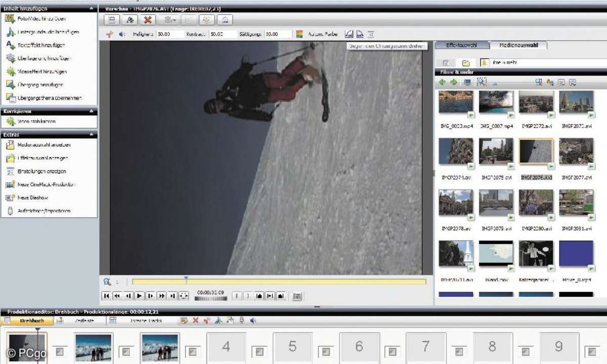
Task: Click the rewind button
Action: 117,296
